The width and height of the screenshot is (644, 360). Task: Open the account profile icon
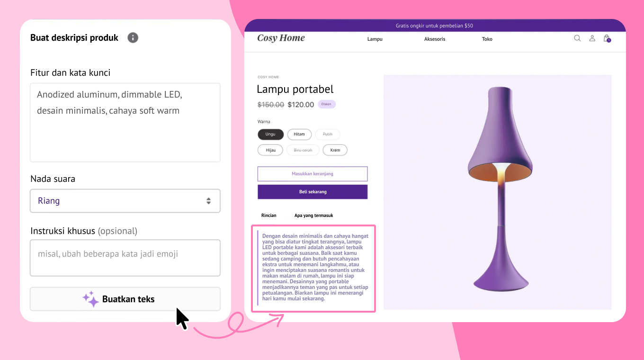pos(592,38)
